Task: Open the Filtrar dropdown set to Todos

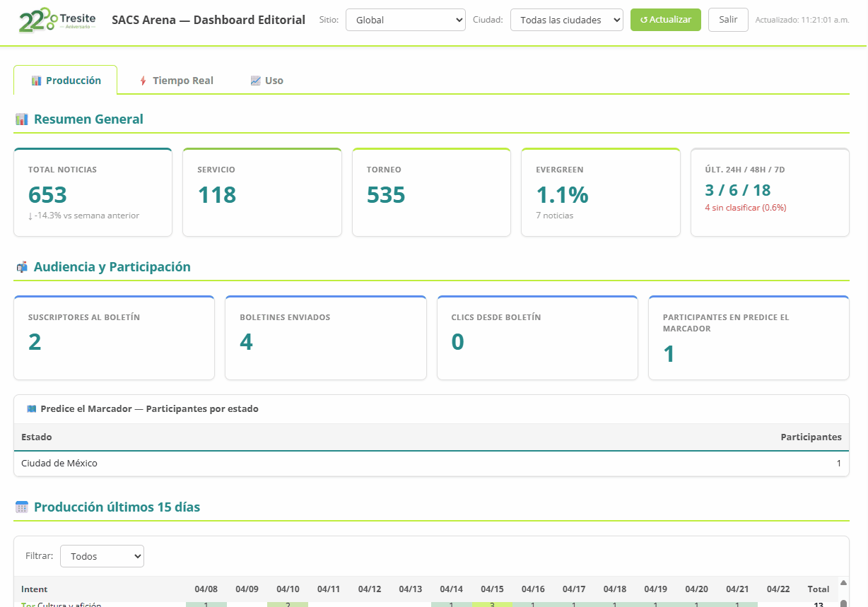Action: 102,556
